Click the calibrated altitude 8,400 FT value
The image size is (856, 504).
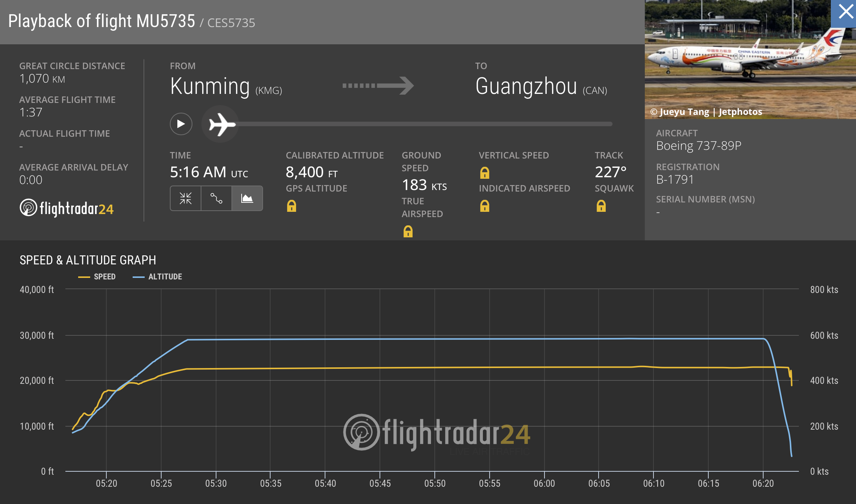coord(312,172)
